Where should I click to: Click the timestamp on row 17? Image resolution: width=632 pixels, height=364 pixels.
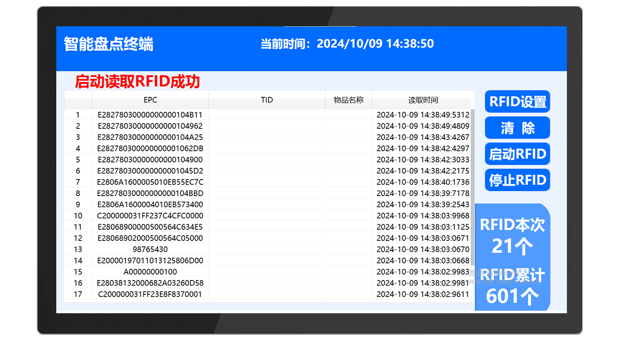click(x=423, y=294)
